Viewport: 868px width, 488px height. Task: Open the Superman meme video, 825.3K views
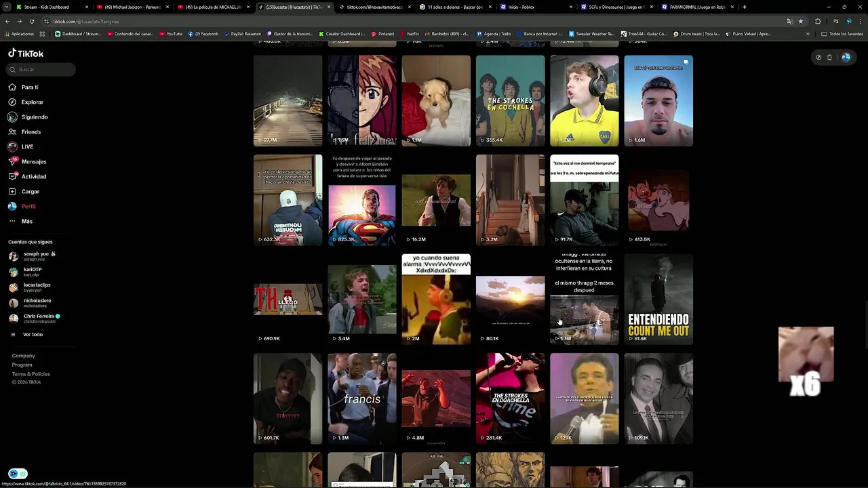click(x=362, y=200)
